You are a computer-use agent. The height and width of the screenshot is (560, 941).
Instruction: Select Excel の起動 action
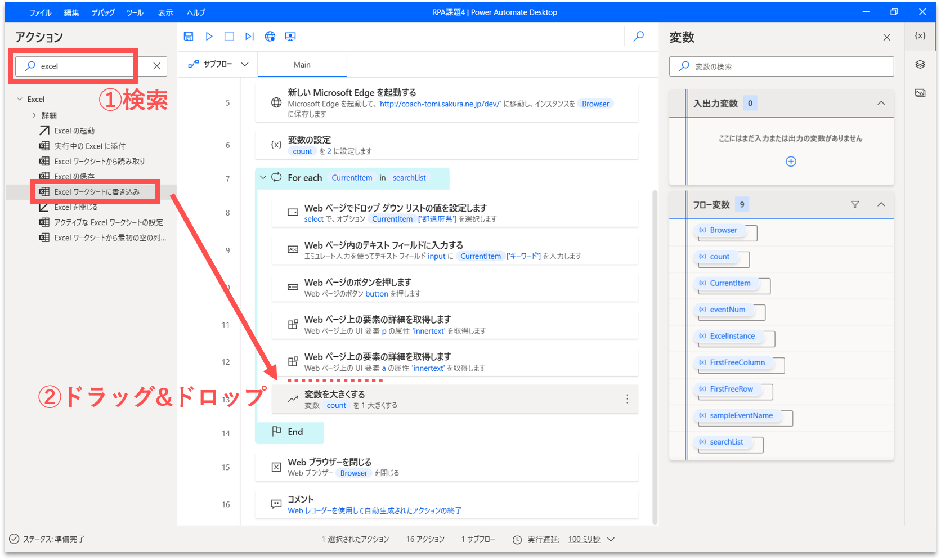tap(74, 131)
